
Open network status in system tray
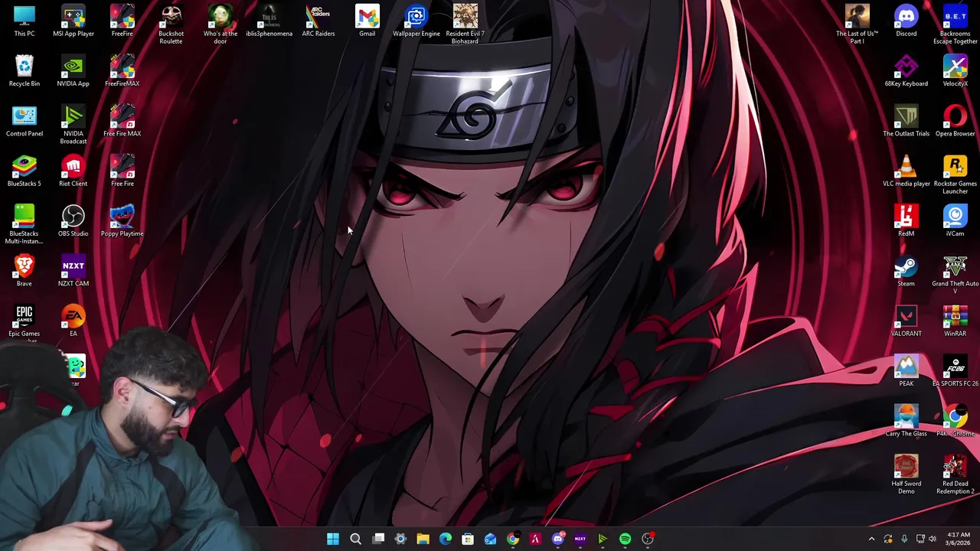(x=920, y=539)
